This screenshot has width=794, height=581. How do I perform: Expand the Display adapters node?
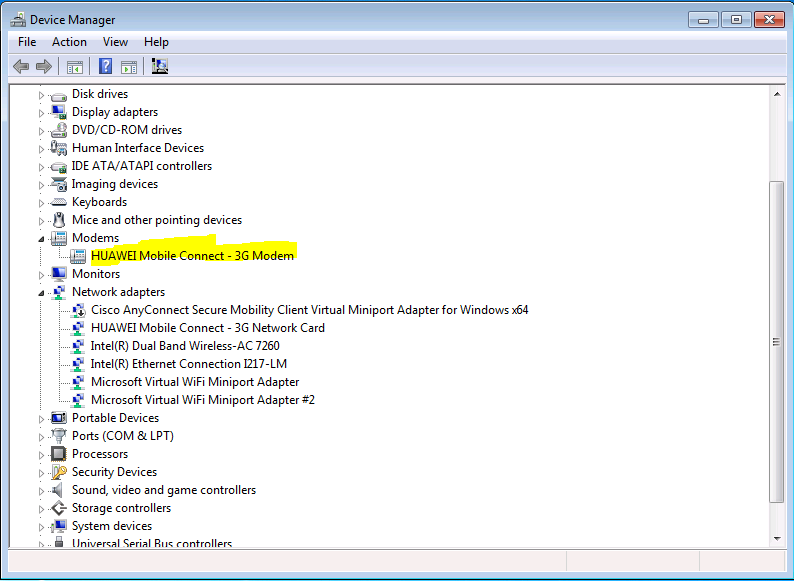42,113
